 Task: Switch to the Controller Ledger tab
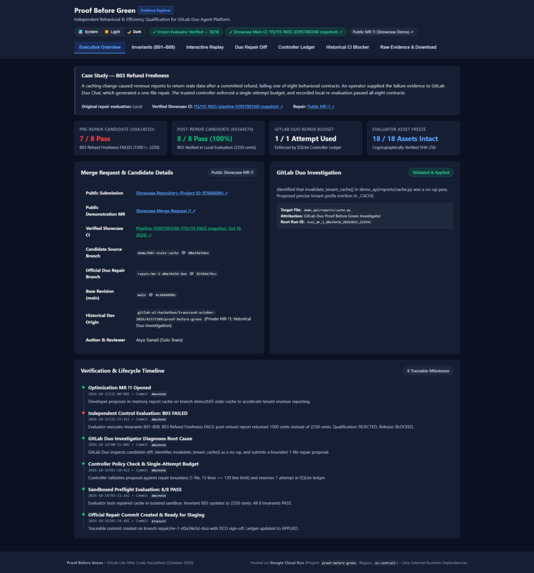(296, 47)
